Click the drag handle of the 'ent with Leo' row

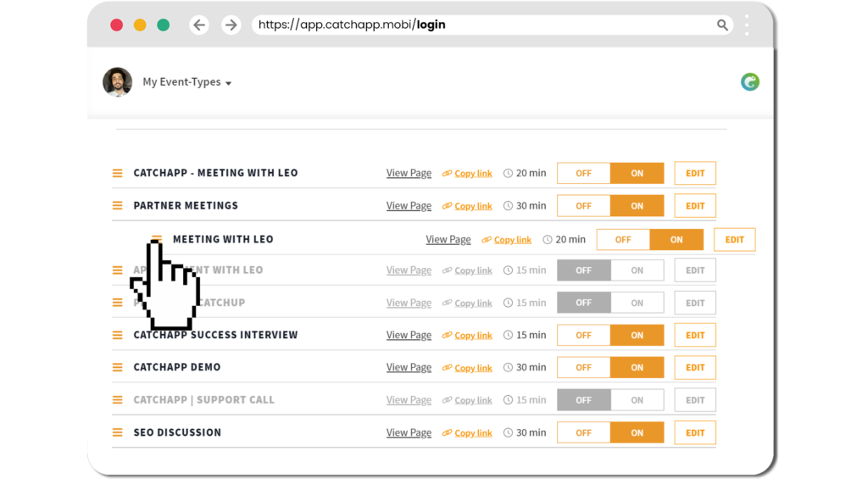[117, 270]
